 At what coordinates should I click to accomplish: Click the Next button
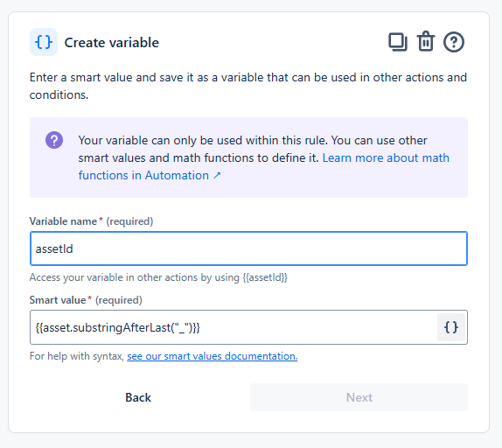(359, 397)
